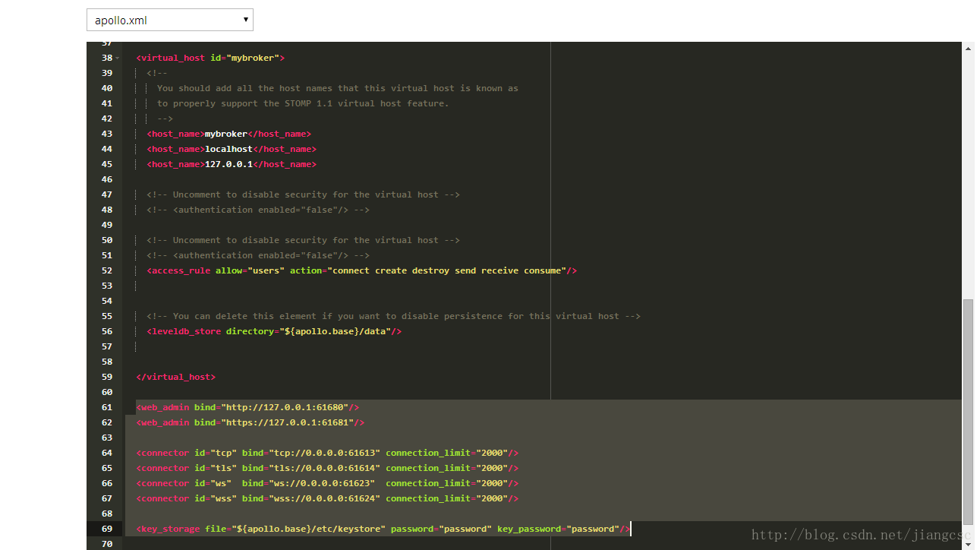The width and height of the screenshot is (980, 550).
Task: Click line number 43 in the gutter
Action: pyautogui.click(x=106, y=134)
